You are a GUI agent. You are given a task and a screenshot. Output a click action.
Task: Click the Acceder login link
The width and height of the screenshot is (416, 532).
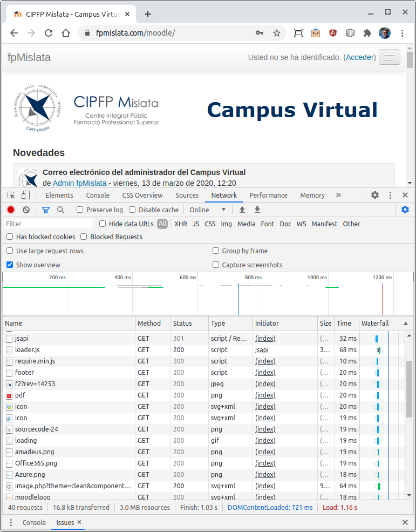pos(360,57)
